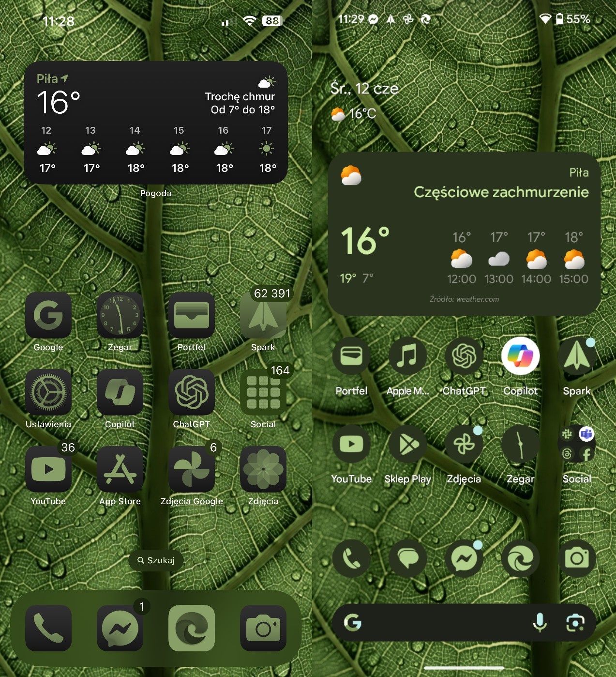Tap the Google G logo in search bar
The height and width of the screenshot is (677, 616).
point(353,622)
